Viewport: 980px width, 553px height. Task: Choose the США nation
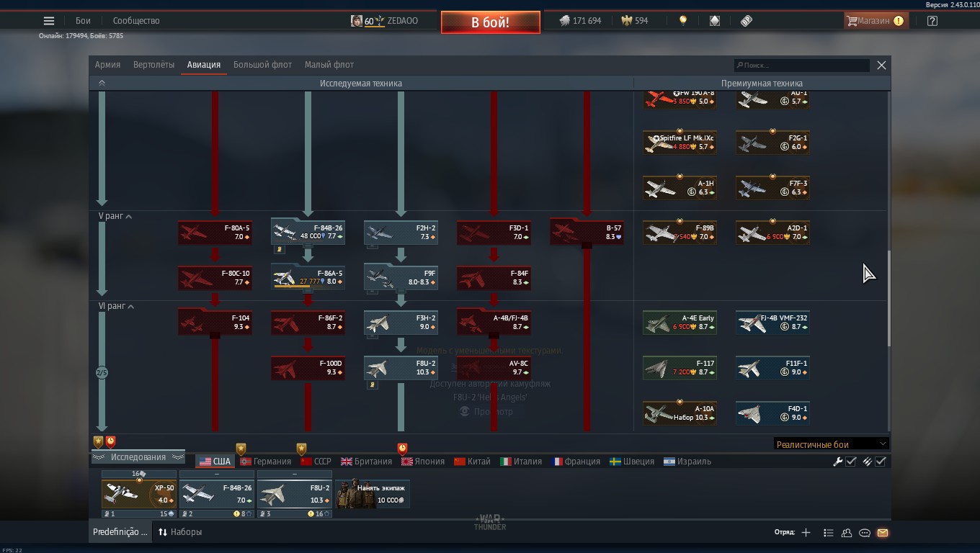pos(215,462)
